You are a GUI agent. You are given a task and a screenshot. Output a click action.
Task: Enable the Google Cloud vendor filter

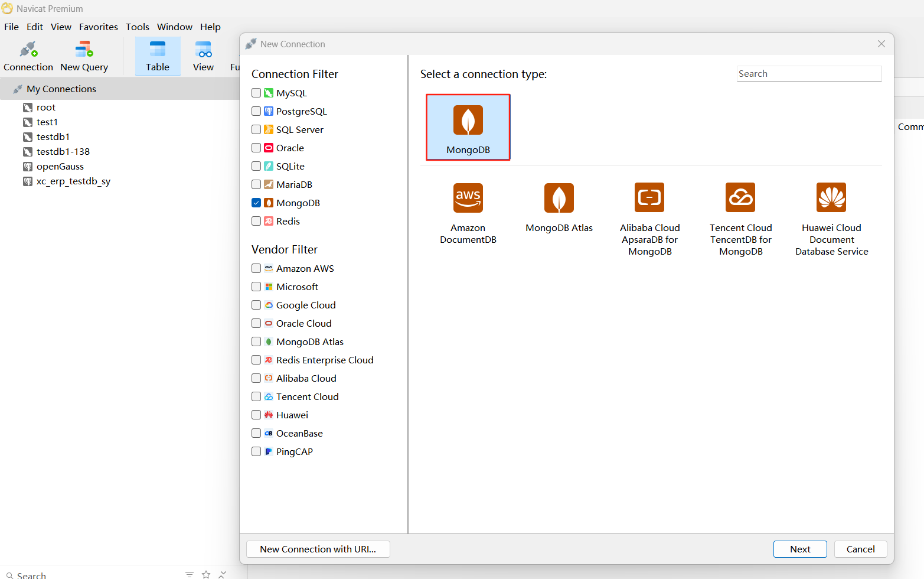click(256, 305)
